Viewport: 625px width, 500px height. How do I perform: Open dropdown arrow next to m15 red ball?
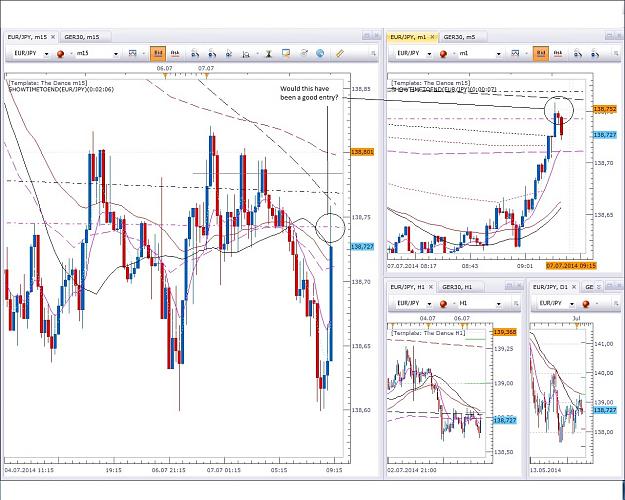click(x=71, y=54)
